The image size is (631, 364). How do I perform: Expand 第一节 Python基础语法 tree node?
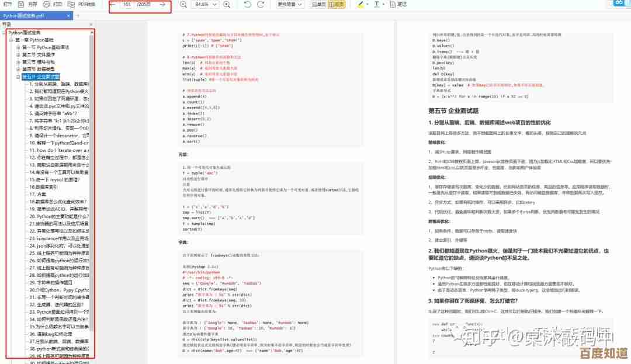tap(18, 47)
